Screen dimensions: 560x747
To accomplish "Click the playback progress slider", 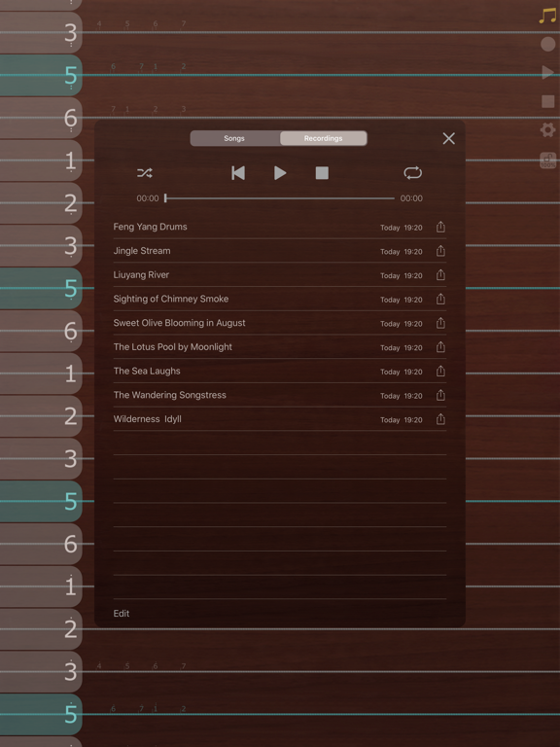I will [x=280, y=198].
